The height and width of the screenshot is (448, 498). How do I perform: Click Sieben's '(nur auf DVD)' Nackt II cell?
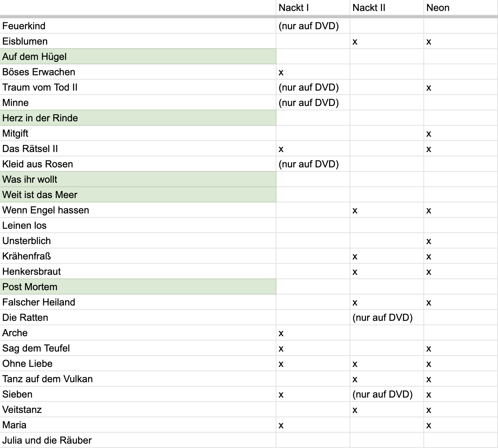pos(386,394)
